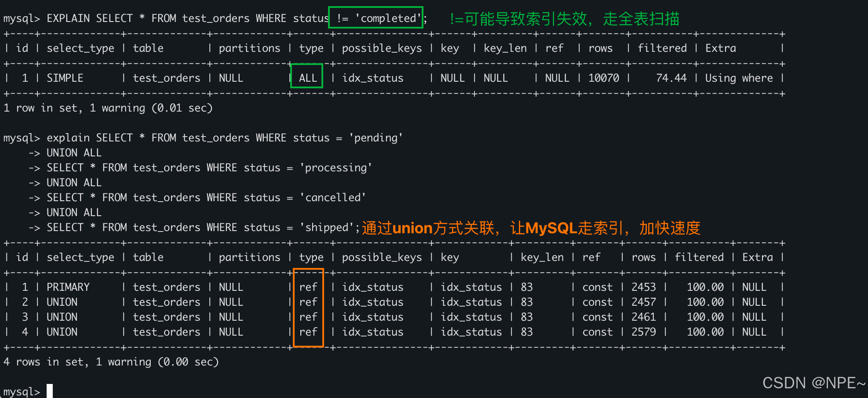Click the rows value '2457'
This screenshot has height=398, width=868.
(644, 302)
